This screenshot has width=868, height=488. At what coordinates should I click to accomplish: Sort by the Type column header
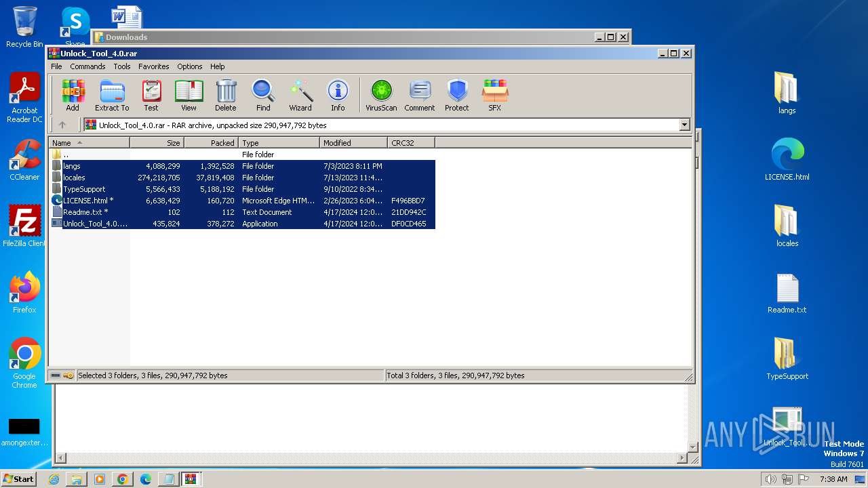tap(279, 143)
